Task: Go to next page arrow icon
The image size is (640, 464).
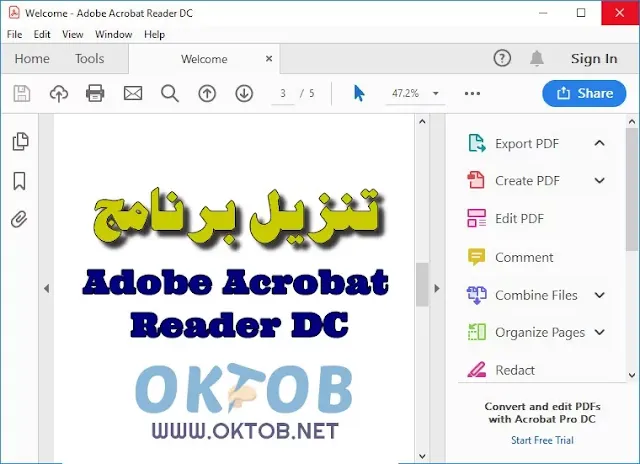Action: 244,93
